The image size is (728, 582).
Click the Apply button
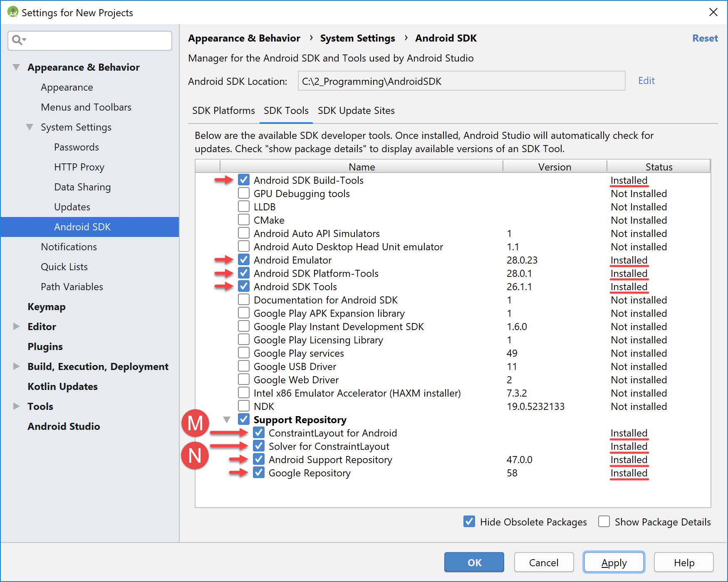pyautogui.click(x=614, y=562)
